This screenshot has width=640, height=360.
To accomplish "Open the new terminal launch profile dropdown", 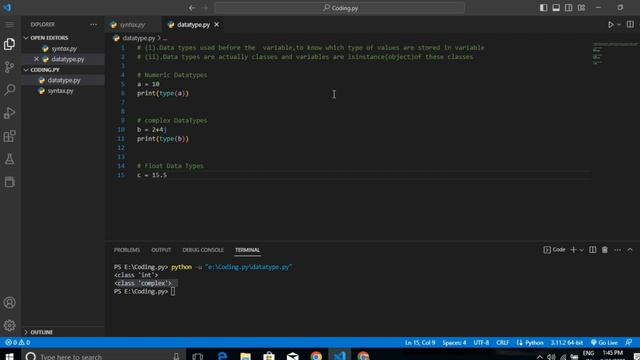I will point(581,250).
